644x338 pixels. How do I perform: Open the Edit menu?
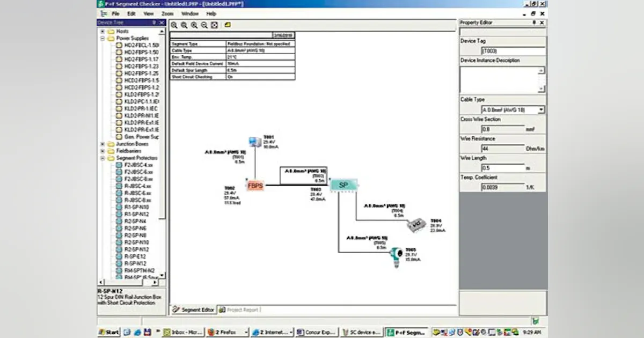[131, 13]
